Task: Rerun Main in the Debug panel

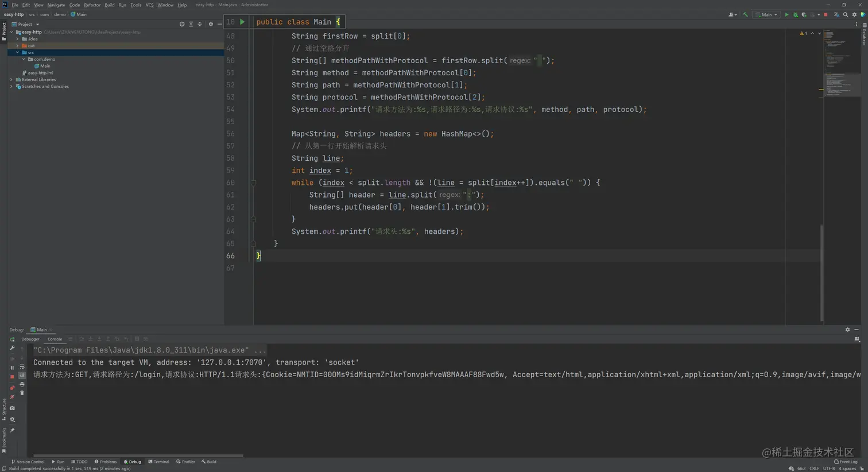Action: pyautogui.click(x=12, y=339)
